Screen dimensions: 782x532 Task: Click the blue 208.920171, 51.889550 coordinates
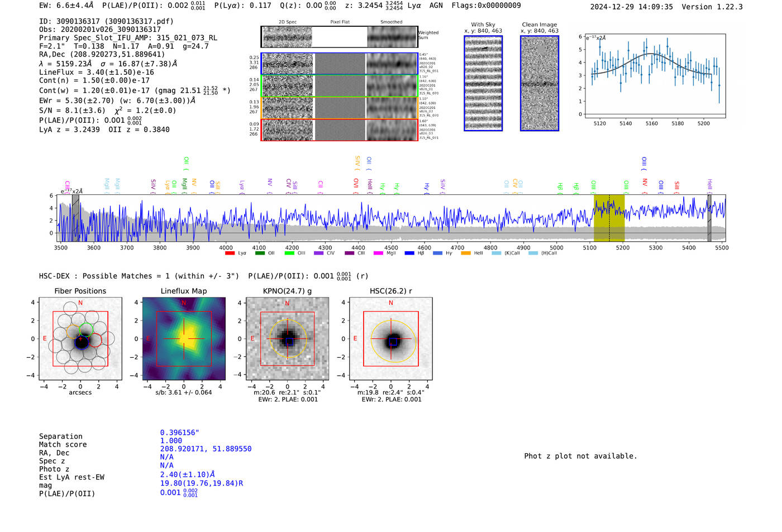[x=206, y=449]
